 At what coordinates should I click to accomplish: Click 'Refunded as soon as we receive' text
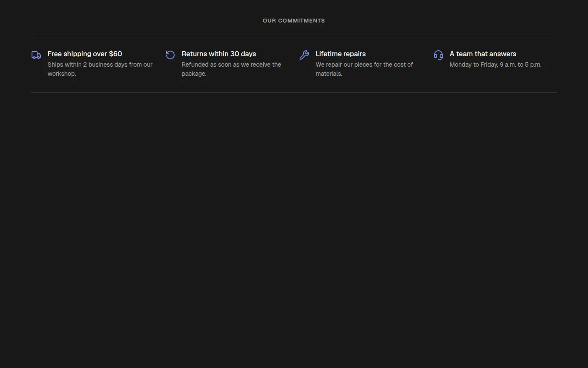(231, 69)
